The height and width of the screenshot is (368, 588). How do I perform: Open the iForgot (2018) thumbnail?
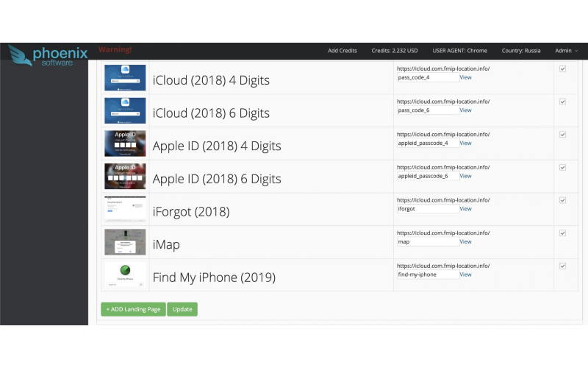(x=125, y=209)
